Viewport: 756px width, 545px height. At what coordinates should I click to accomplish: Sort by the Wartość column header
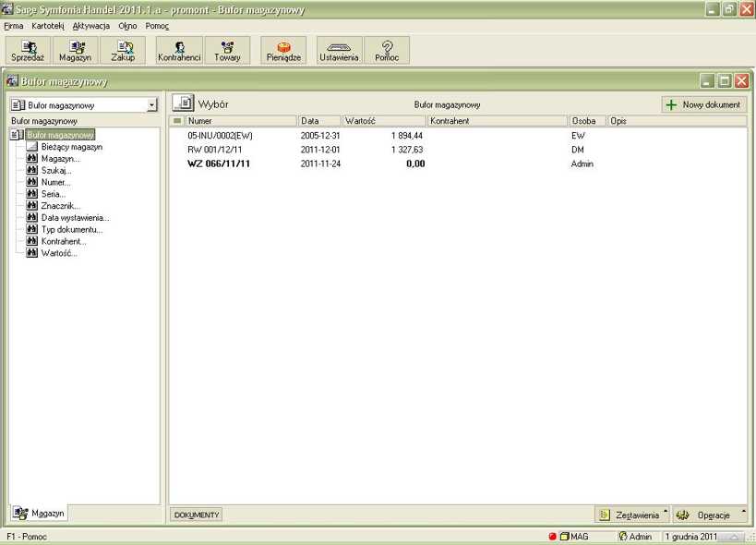[x=384, y=121]
